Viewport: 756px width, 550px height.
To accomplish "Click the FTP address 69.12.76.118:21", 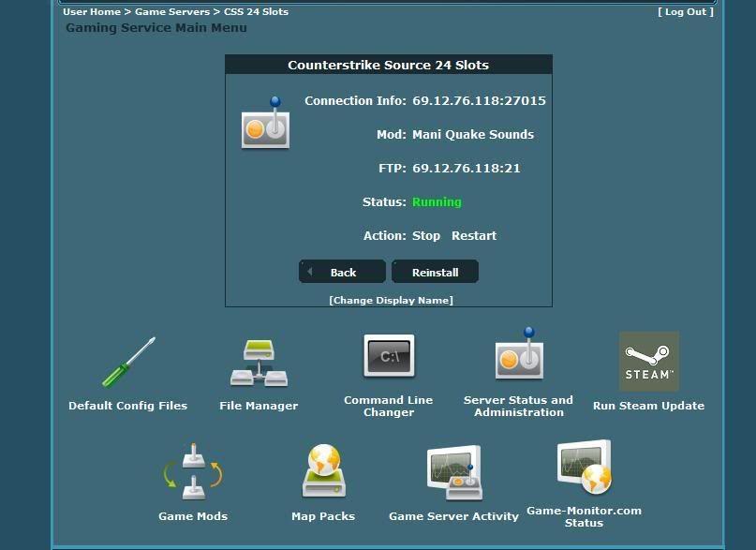I will tap(467, 169).
